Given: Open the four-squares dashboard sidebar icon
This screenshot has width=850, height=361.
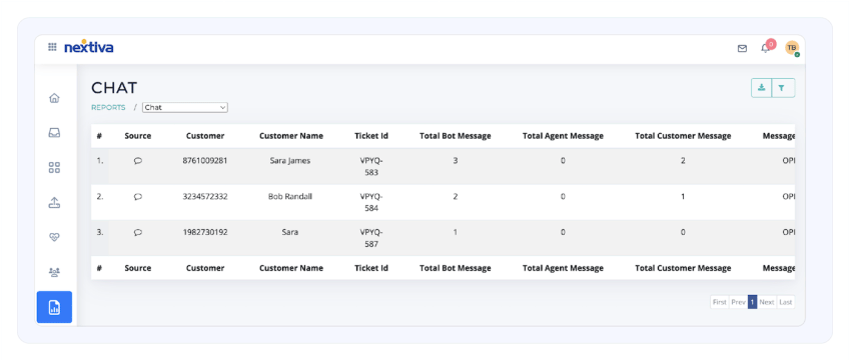Looking at the screenshot, I should click(x=54, y=167).
